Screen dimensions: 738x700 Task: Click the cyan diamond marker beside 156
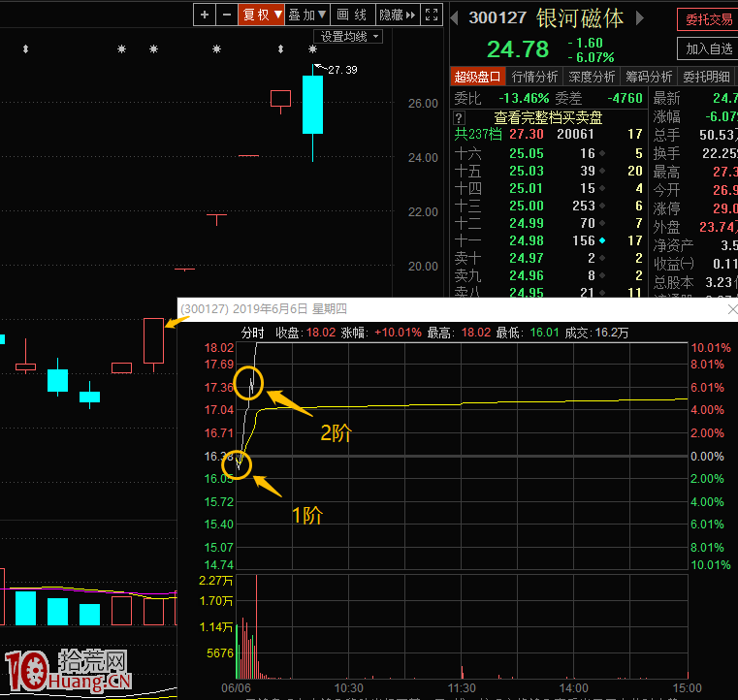click(602, 240)
